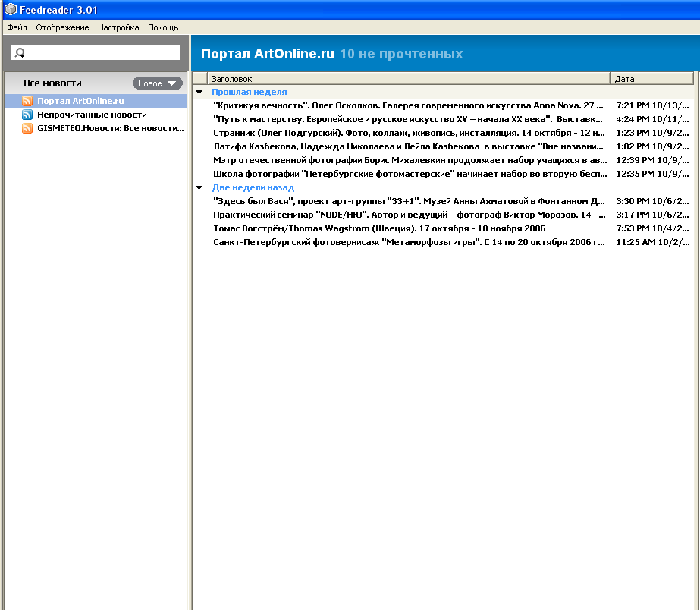The width and height of the screenshot is (700, 610).
Task: Click the date 12:39 PM 10/9
Action: (653, 160)
